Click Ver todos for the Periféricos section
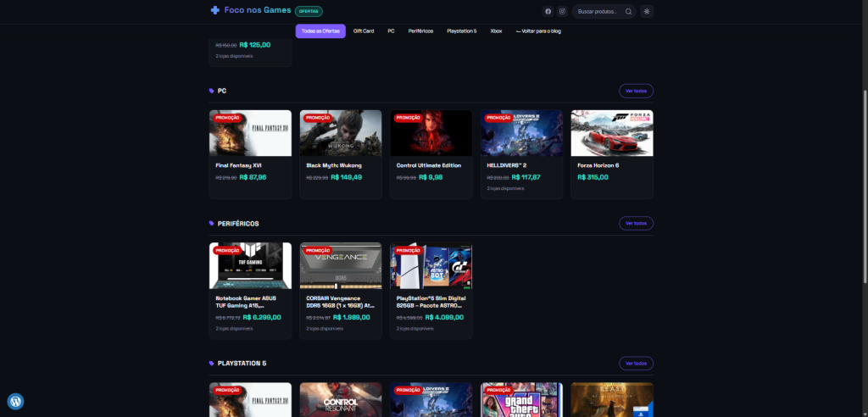 (x=636, y=223)
